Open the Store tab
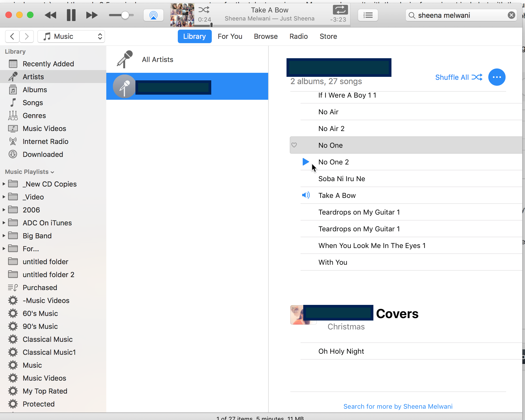Screen dimensions: 525x420 pyautogui.click(x=328, y=36)
